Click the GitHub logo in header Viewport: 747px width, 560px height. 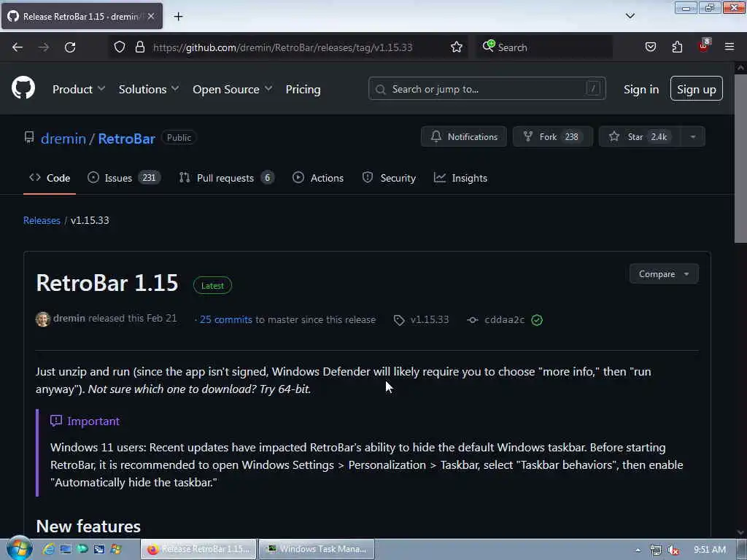(23, 88)
